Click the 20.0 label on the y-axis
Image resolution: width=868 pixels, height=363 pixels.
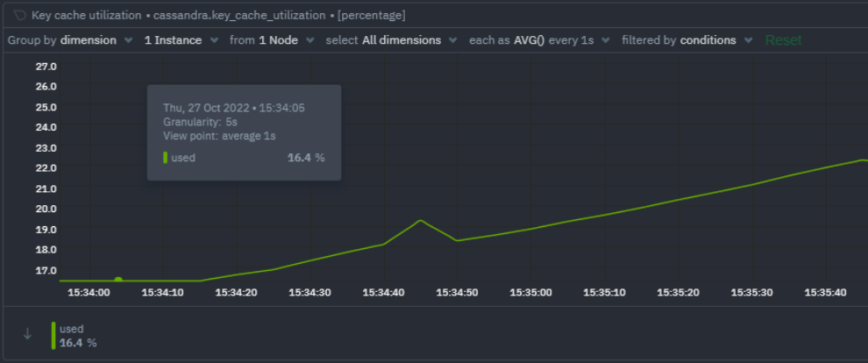46,209
